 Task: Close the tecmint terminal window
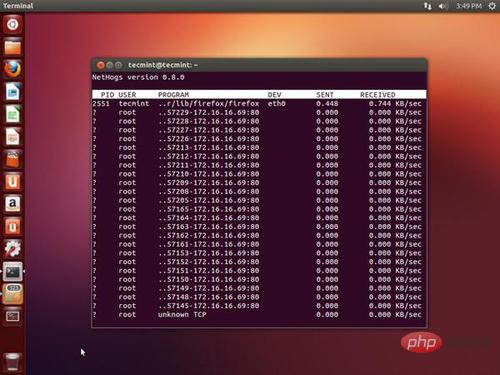tap(100, 65)
